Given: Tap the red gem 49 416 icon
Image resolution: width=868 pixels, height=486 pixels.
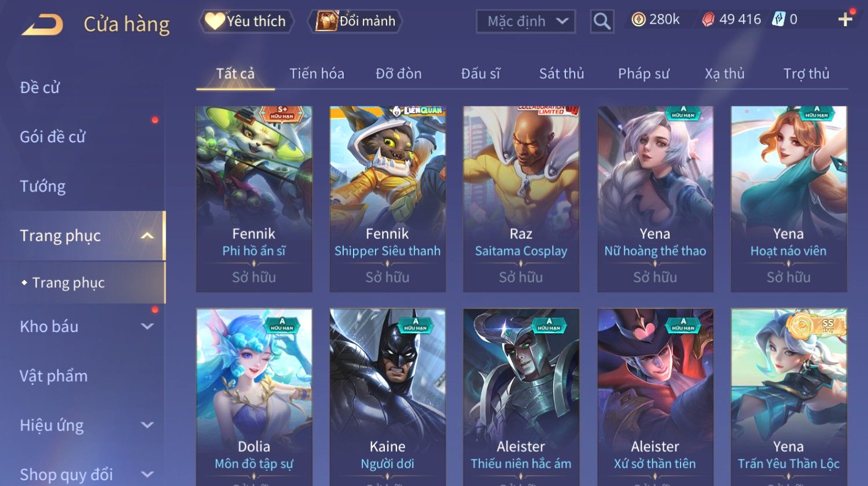Looking at the screenshot, I should (708, 20).
